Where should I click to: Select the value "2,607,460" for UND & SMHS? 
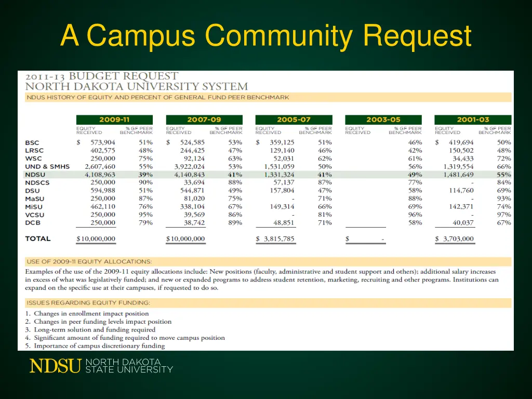[100, 167]
